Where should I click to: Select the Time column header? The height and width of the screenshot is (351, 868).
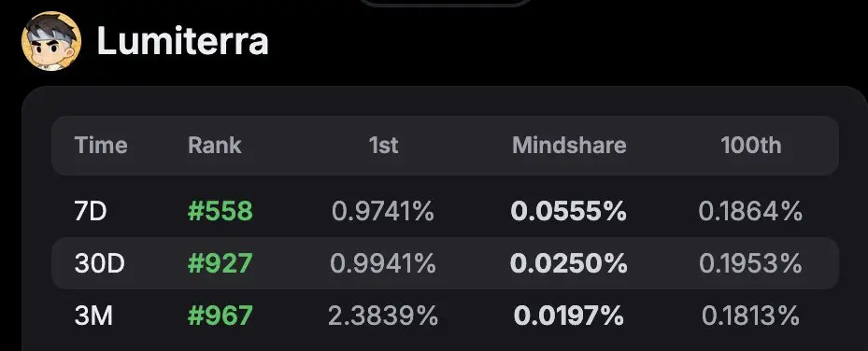[101, 146]
